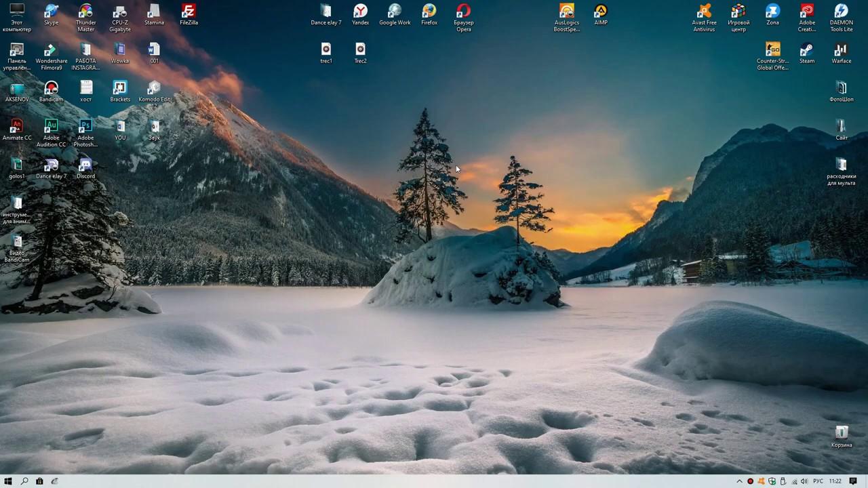Click the Discord shortcut on the desktop
868x488 pixels.
(85, 165)
